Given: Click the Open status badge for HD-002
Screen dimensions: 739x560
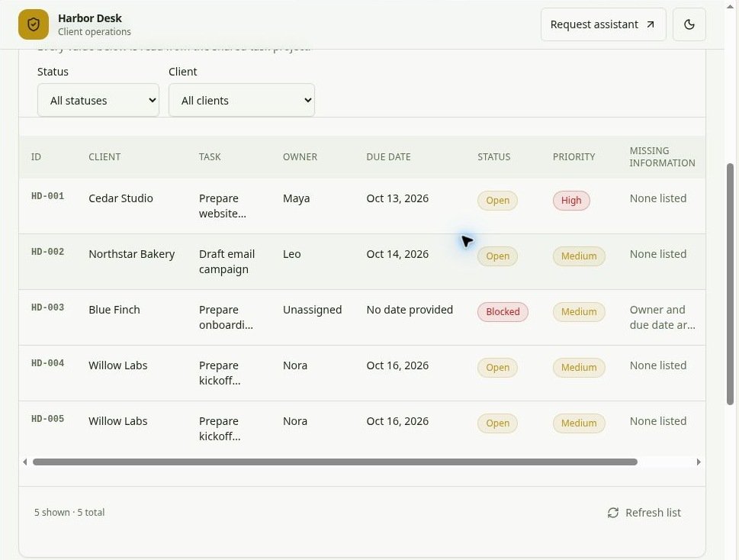Looking at the screenshot, I should click(x=497, y=256).
